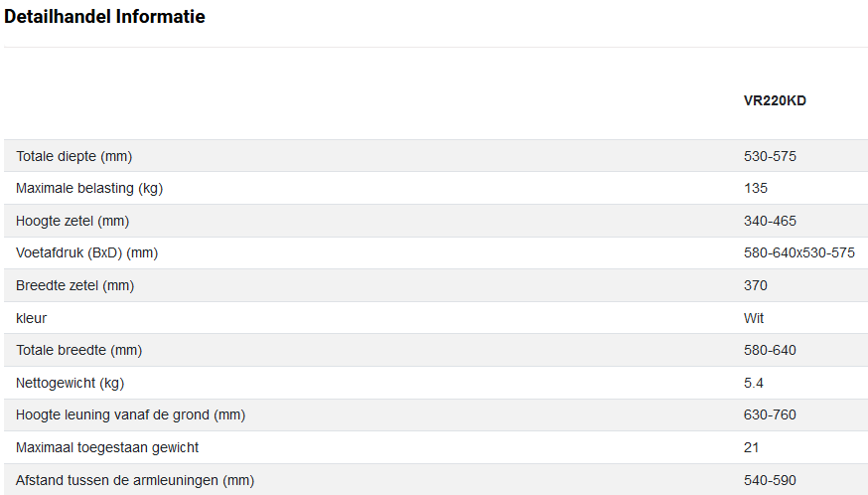This screenshot has width=868, height=495.
Task: Select the Nettogewicht (kg) label
Action: click(x=71, y=383)
